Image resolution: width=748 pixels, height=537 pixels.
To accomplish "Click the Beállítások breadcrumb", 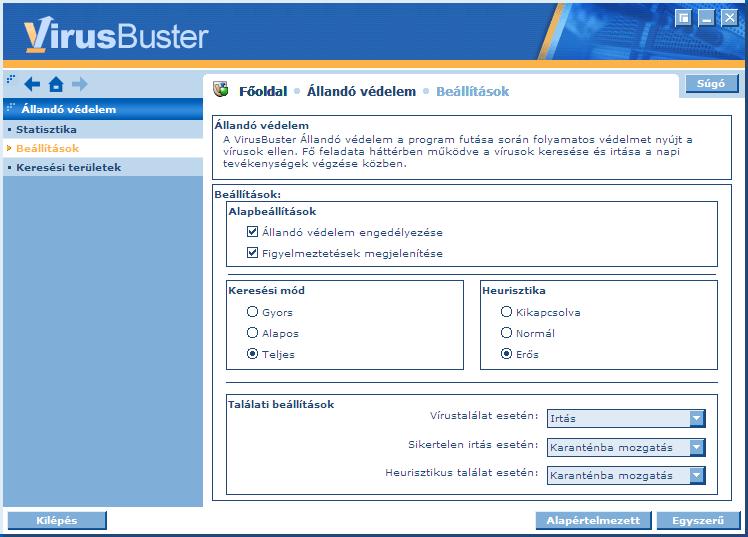I will pyautogui.click(x=473, y=91).
